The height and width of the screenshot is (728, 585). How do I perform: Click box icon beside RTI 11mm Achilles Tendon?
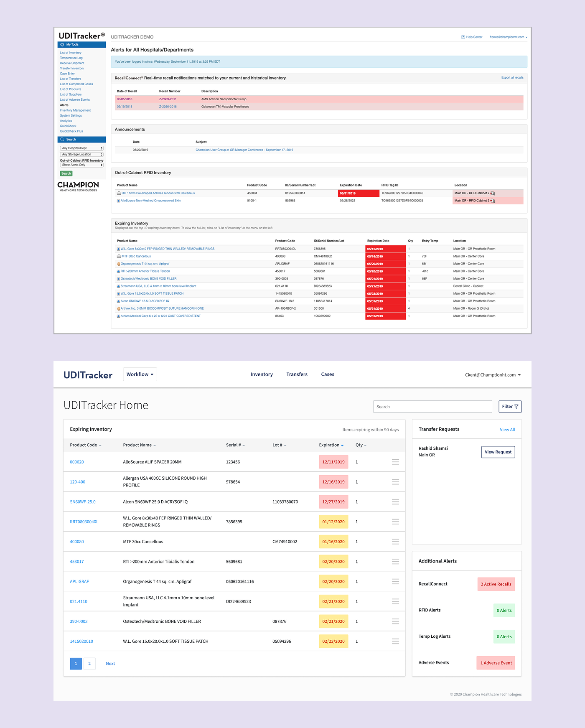tap(119, 193)
